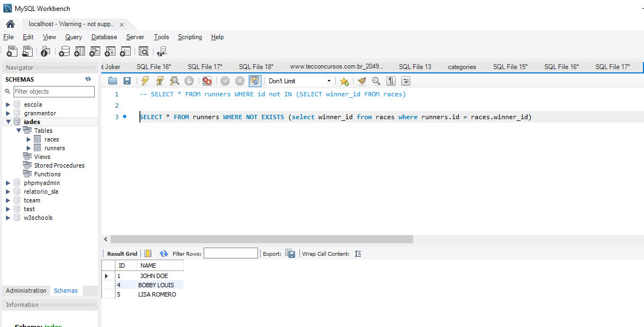Click the Filter objects search field

54,91
